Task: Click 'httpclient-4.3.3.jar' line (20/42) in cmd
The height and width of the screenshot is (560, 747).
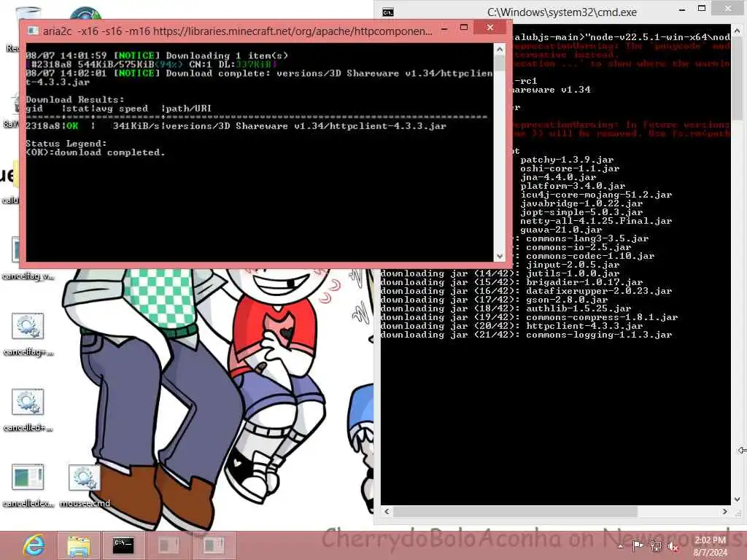Action: tap(511, 326)
